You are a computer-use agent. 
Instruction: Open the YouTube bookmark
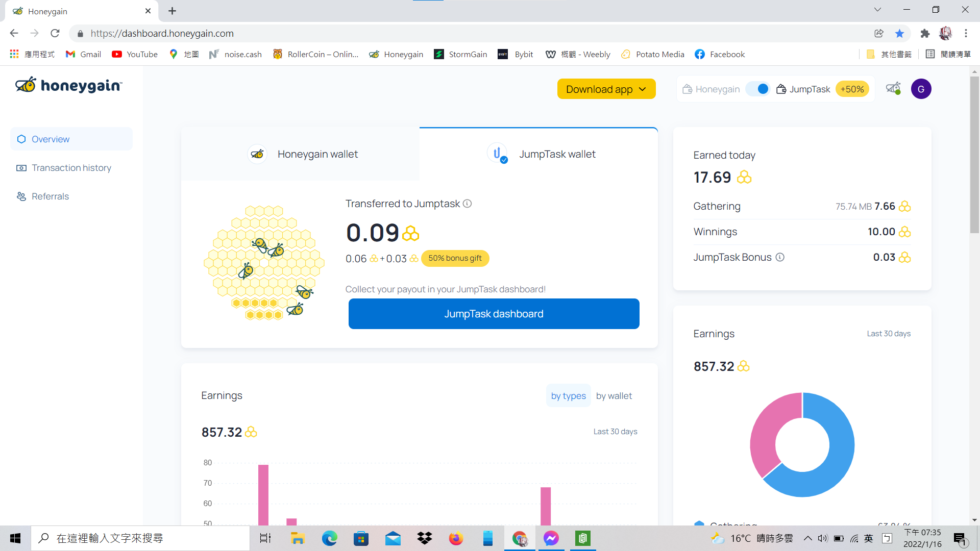(x=135, y=54)
